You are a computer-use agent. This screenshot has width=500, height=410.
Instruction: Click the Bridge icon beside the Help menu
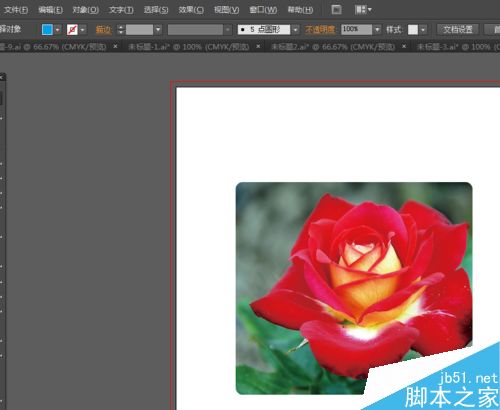336,10
